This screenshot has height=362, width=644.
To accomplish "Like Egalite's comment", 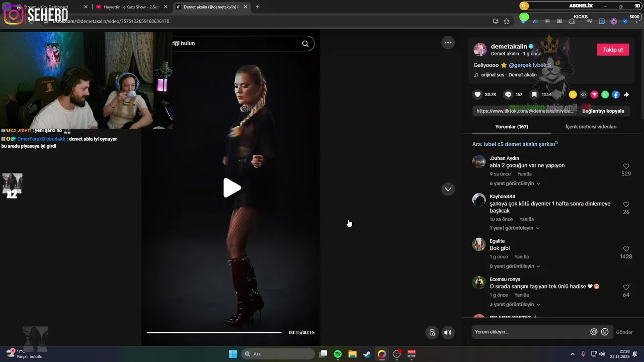I will [x=626, y=249].
